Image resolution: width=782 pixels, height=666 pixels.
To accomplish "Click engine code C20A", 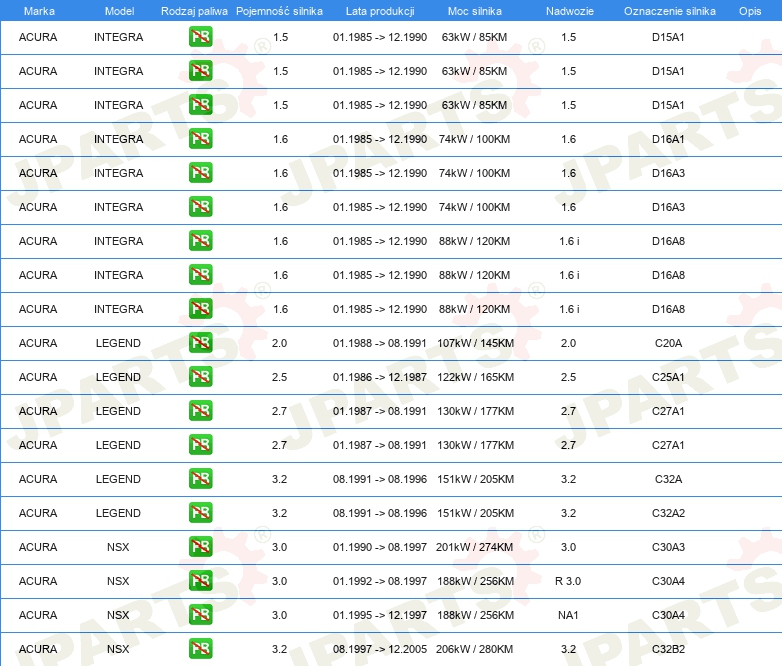I will click(x=668, y=343).
